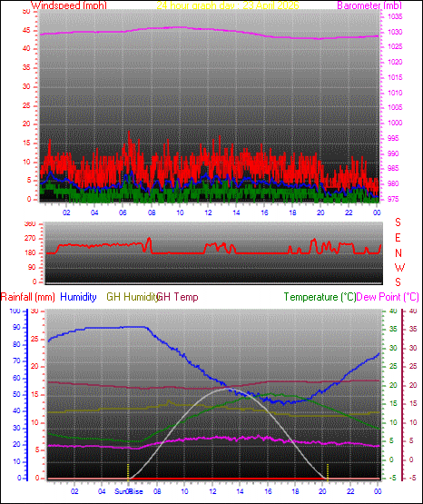Click barometer axis value 975
The width and height of the screenshot is (423, 504).
click(x=393, y=199)
